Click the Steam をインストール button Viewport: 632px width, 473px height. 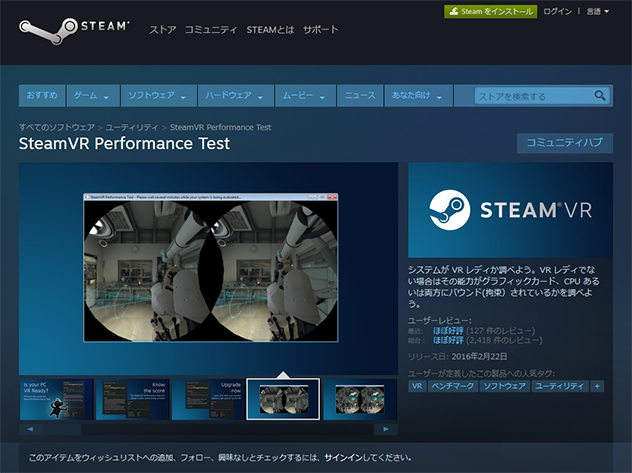click(x=491, y=11)
